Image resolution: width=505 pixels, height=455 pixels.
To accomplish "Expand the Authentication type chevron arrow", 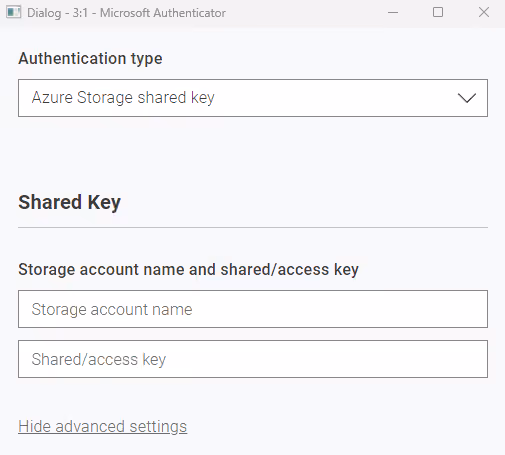I will point(467,98).
